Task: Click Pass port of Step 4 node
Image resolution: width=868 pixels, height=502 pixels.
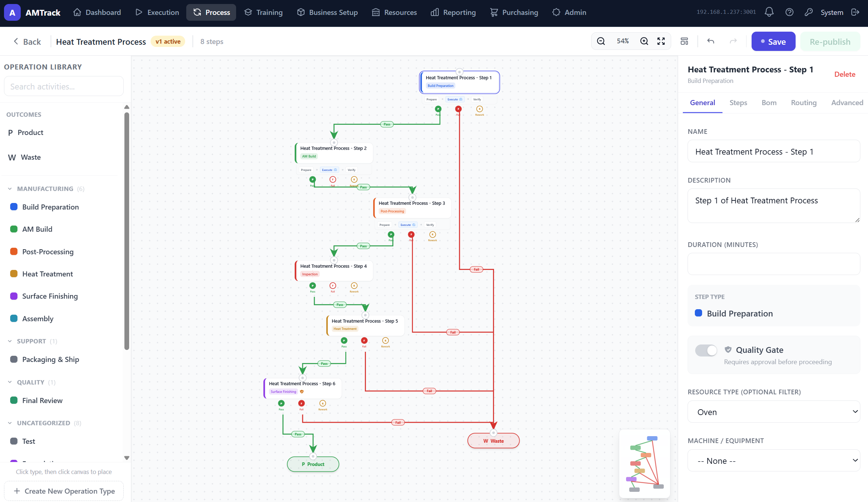Action: [x=312, y=286]
